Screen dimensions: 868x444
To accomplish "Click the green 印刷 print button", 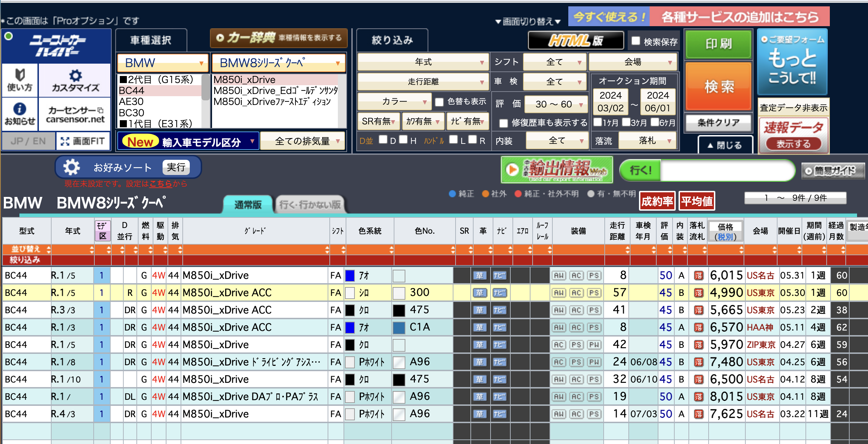I will point(719,43).
